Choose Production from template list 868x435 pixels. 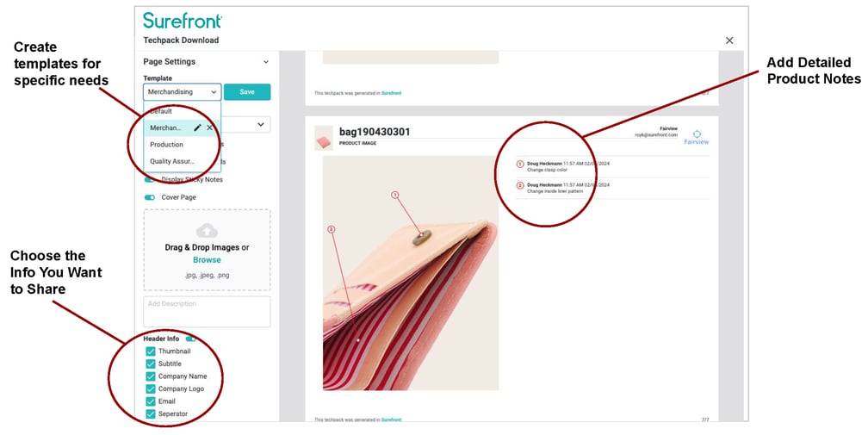pyautogui.click(x=167, y=145)
